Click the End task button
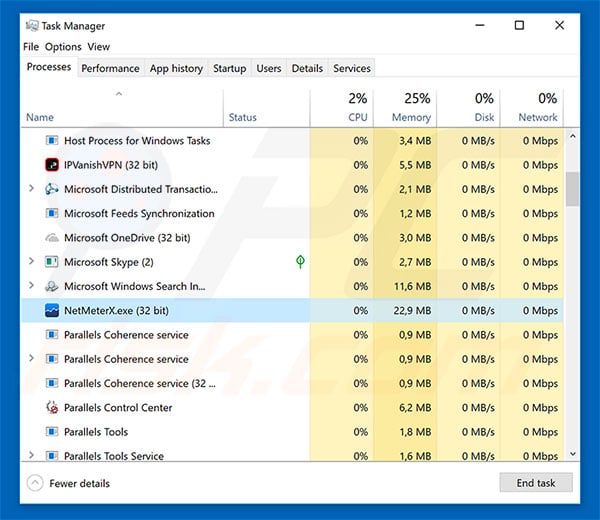Screen dimensions: 600x520 click(536, 483)
